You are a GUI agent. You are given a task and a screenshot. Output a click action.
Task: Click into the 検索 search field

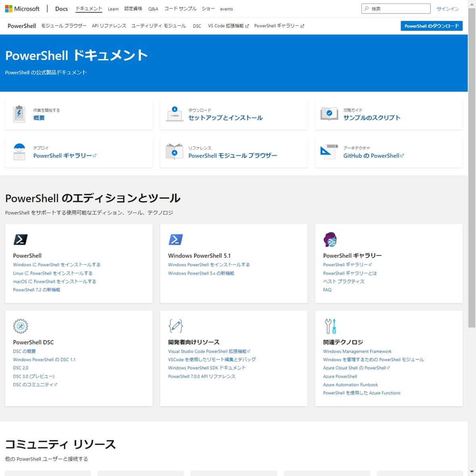tap(396, 9)
